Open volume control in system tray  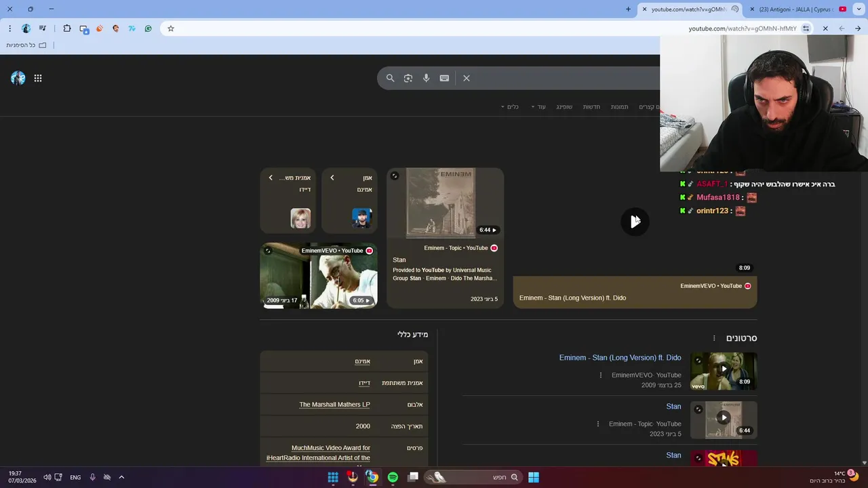coord(47,477)
